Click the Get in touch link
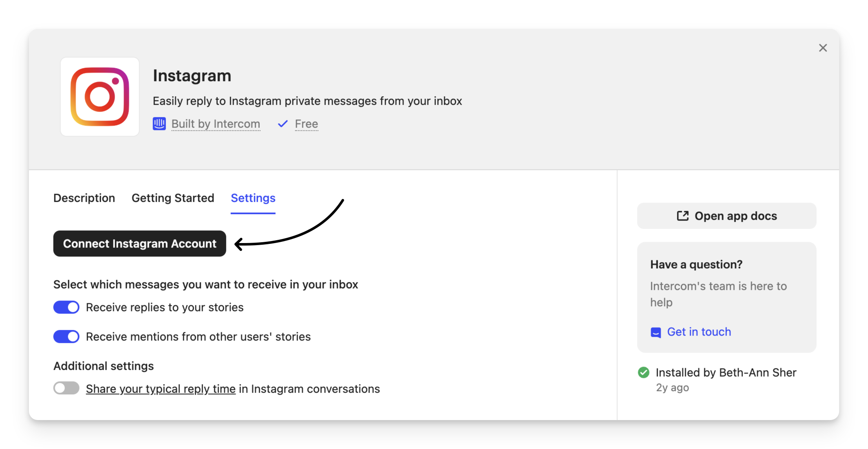Screen dimensions: 868x449 pyautogui.click(x=699, y=332)
